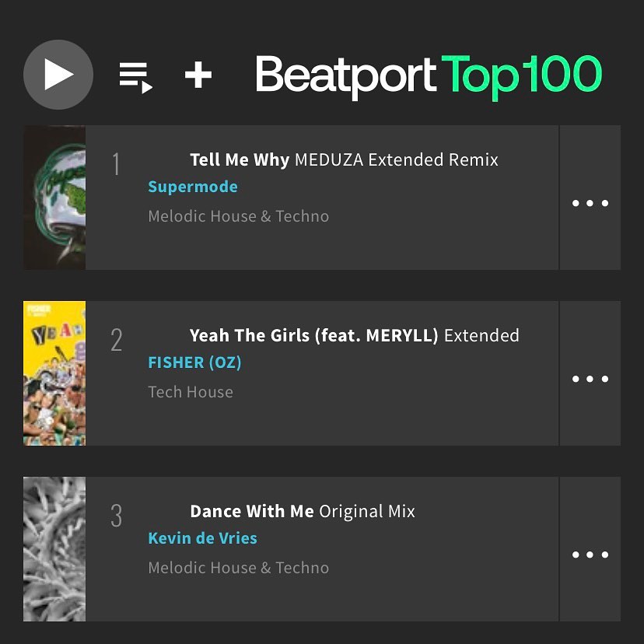Go to artist Supermode

(193, 187)
